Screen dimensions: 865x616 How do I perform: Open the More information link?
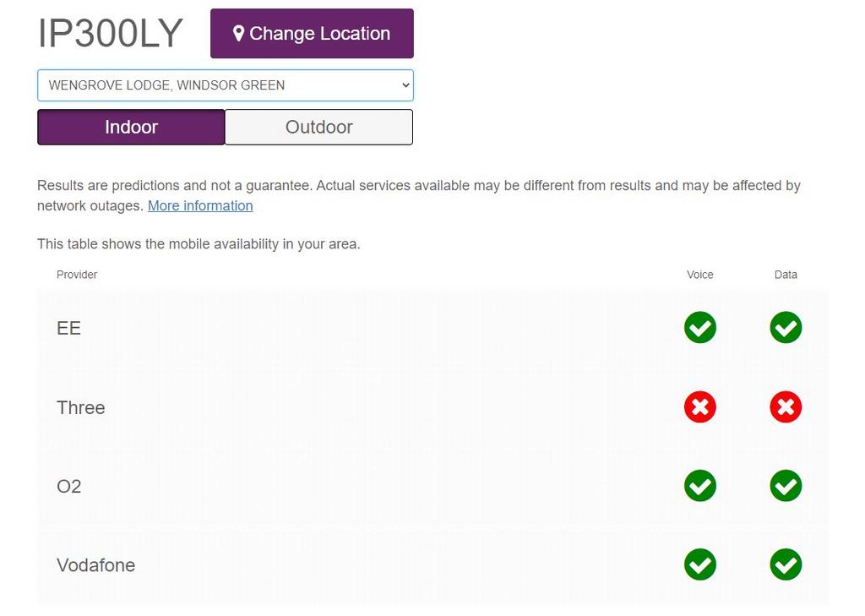tap(200, 206)
